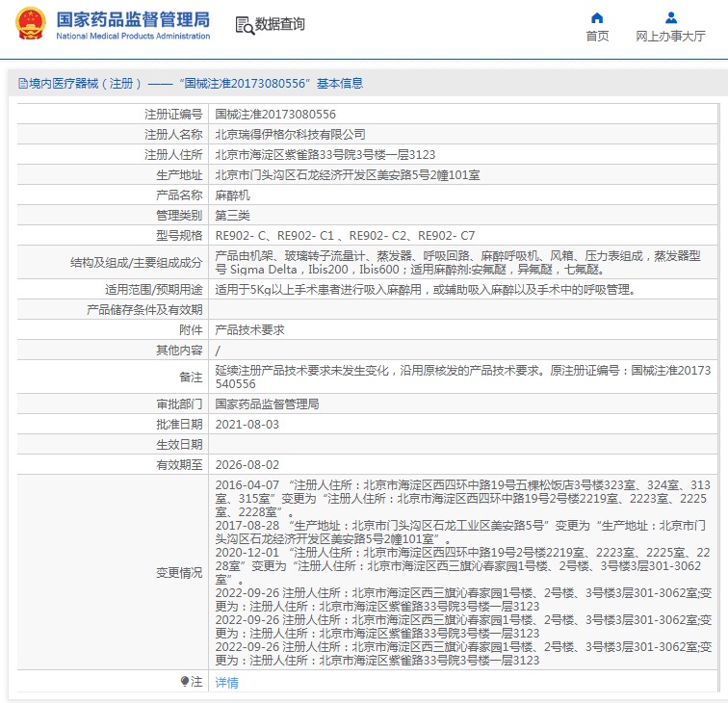
Task: Click the 注册证编号 label
Action: pos(173,115)
